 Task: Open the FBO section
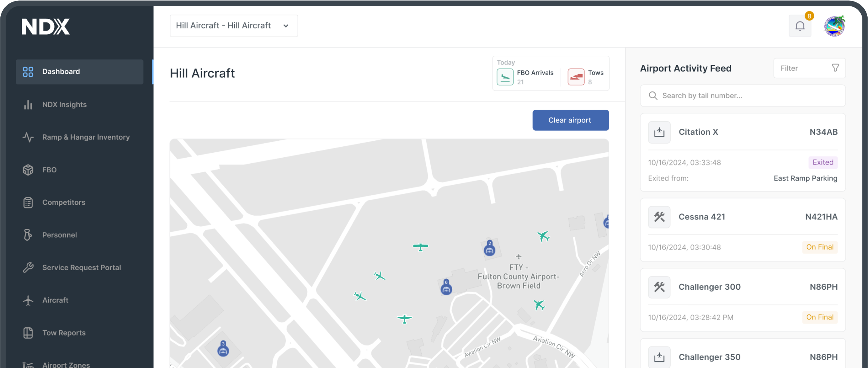(x=49, y=170)
